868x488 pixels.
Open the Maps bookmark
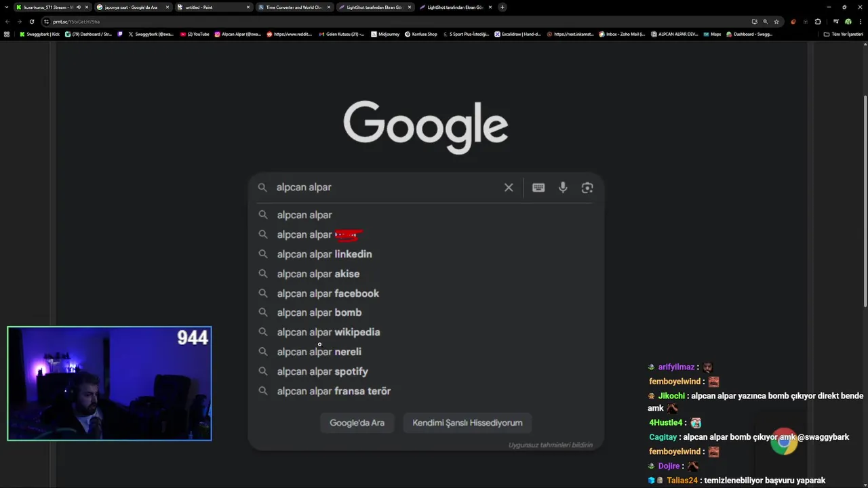pyautogui.click(x=712, y=34)
